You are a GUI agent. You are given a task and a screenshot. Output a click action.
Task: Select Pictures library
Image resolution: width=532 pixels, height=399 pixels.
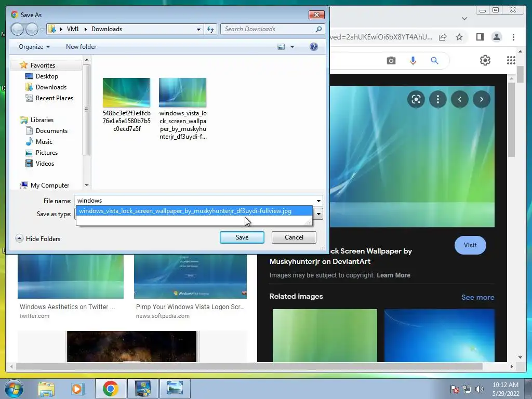pos(46,153)
